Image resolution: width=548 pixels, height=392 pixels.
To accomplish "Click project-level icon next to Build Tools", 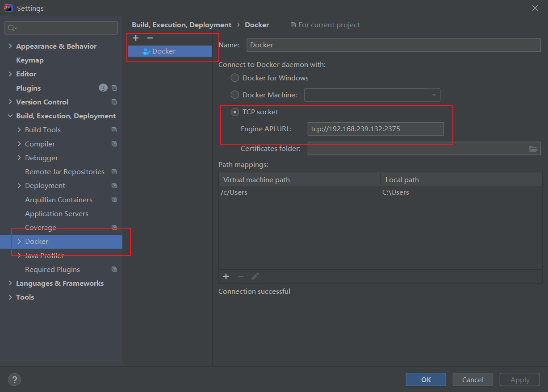I will [x=114, y=129].
